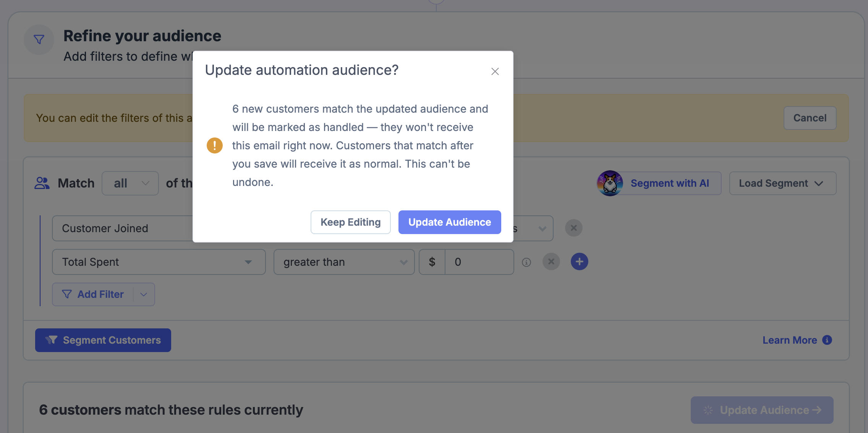Image resolution: width=868 pixels, height=433 pixels.
Task: Click the '6 customers match these rules currently' text
Action: pos(171,410)
